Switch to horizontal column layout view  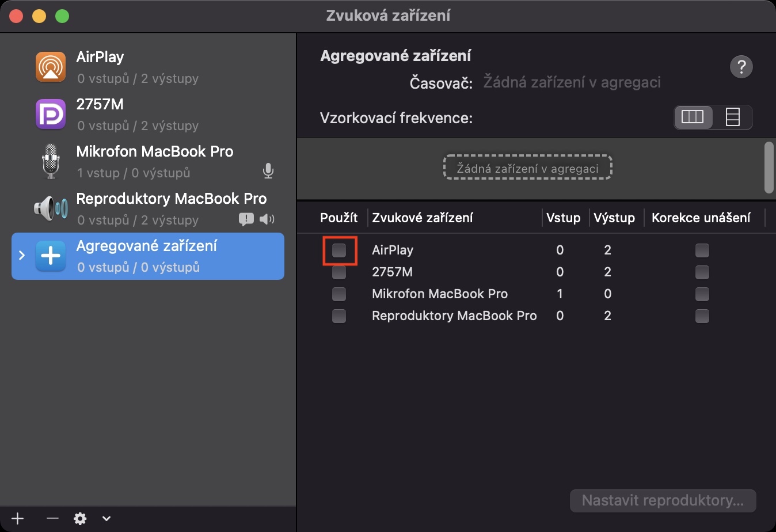click(693, 117)
